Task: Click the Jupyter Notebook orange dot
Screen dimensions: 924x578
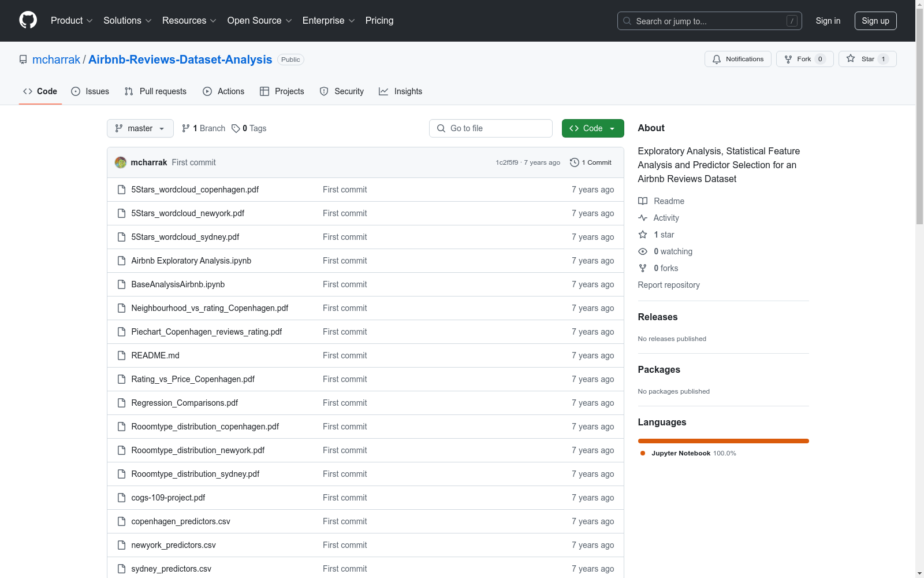Action: point(643,453)
